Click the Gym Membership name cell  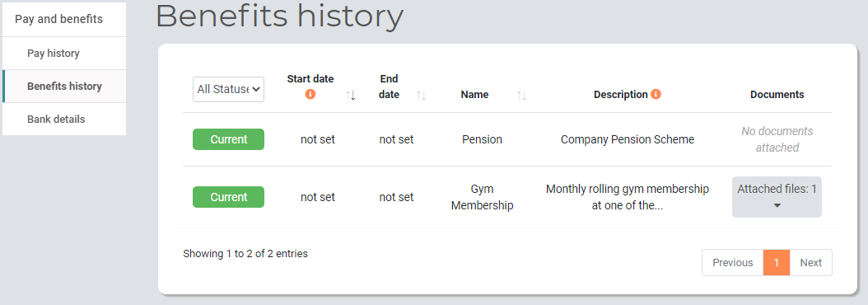[x=482, y=197]
